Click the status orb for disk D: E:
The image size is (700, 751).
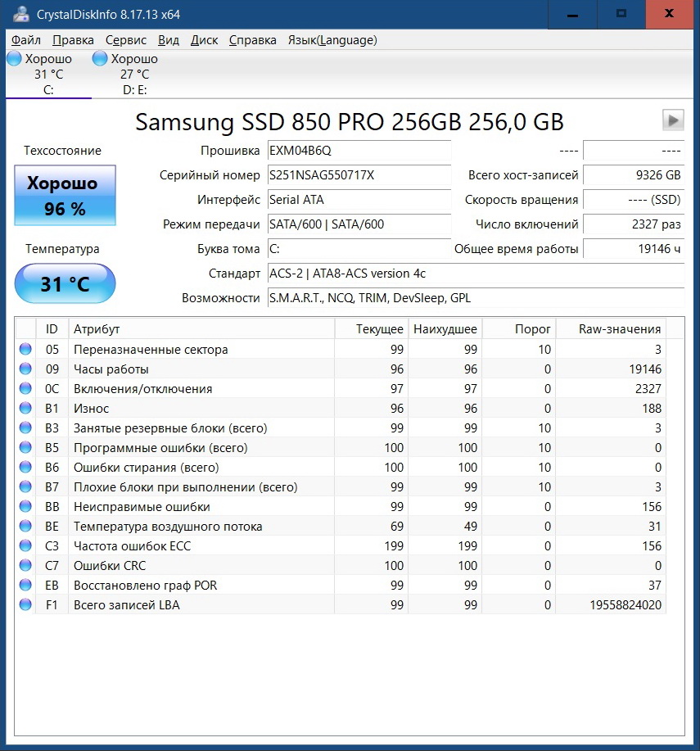pos(100,58)
